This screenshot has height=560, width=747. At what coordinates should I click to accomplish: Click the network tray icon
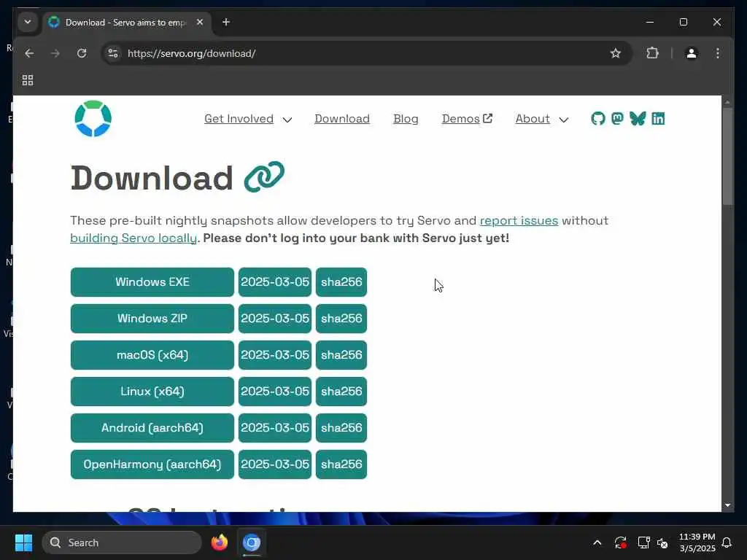coord(643,542)
